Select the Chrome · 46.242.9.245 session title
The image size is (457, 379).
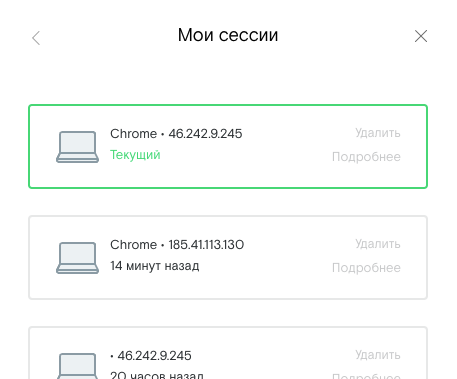point(176,134)
